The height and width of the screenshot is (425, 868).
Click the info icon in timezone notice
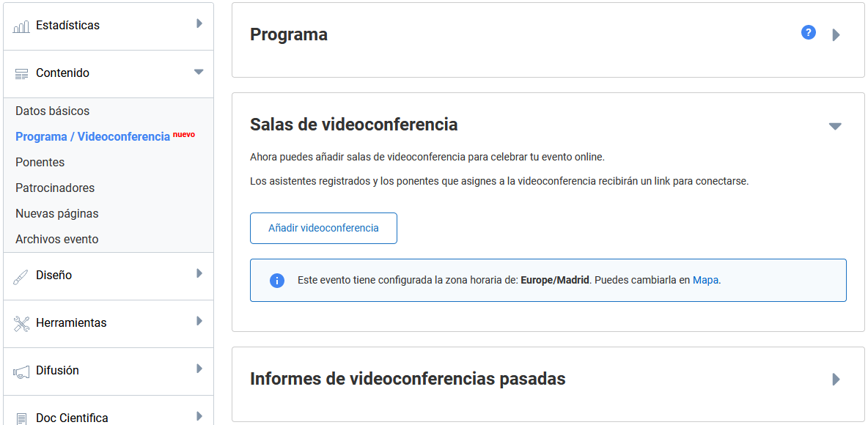click(277, 281)
